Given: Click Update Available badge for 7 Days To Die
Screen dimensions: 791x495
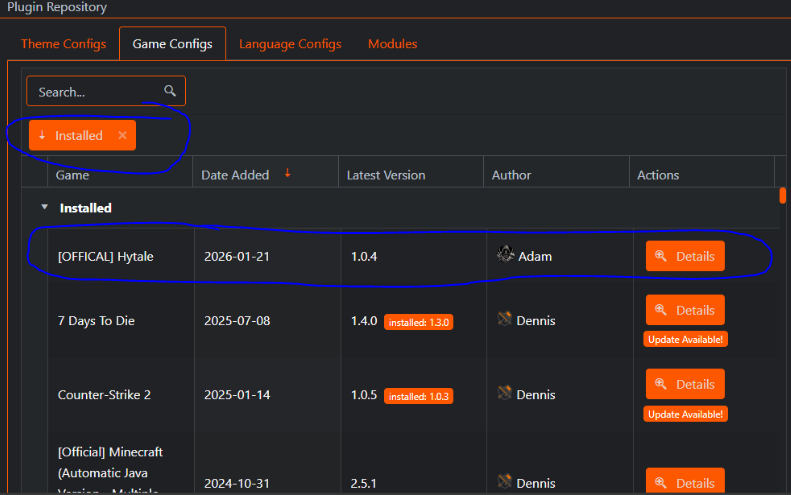Looking at the screenshot, I should coord(685,339).
